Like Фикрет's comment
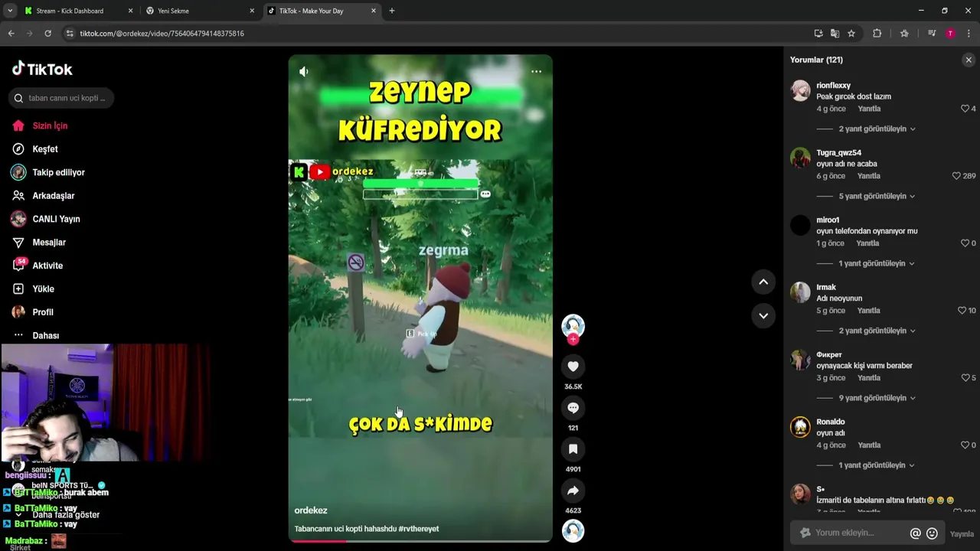 click(x=965, y=378)
